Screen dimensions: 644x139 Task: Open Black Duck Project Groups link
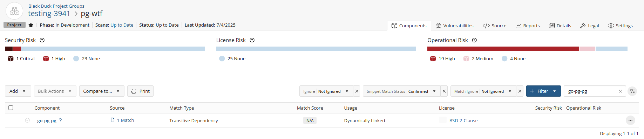tap(56, 6)
